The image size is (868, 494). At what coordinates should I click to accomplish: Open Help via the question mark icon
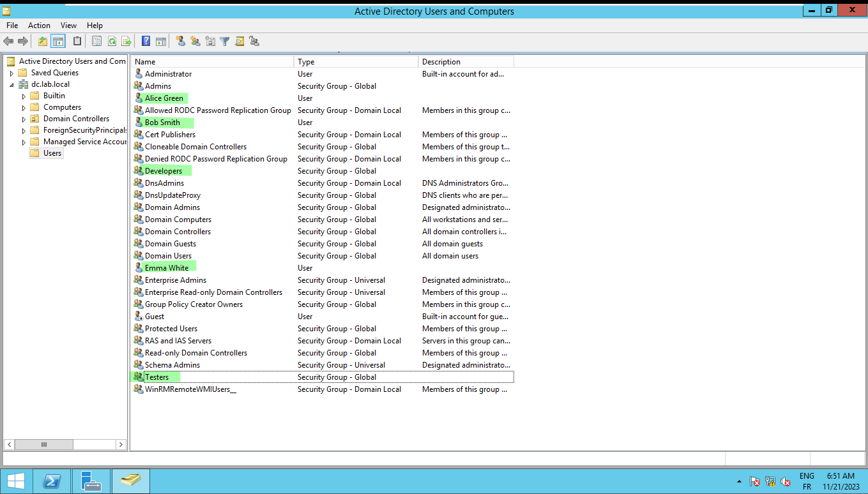pos(146,41)
